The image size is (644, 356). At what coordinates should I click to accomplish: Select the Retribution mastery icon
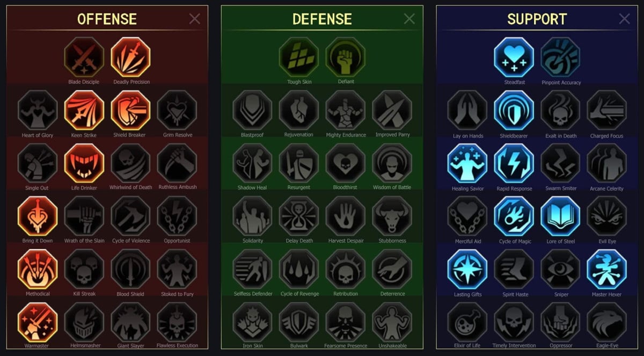coord(346,270)
